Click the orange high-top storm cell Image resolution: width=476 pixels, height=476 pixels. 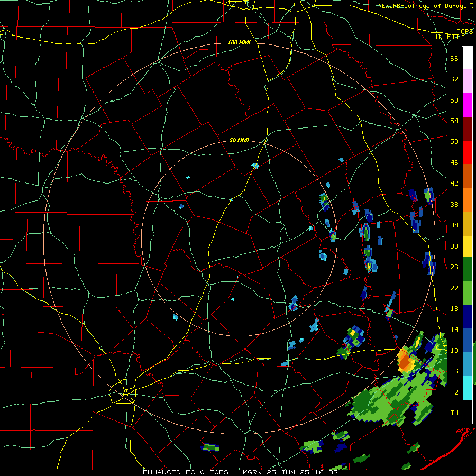(405, 362)
